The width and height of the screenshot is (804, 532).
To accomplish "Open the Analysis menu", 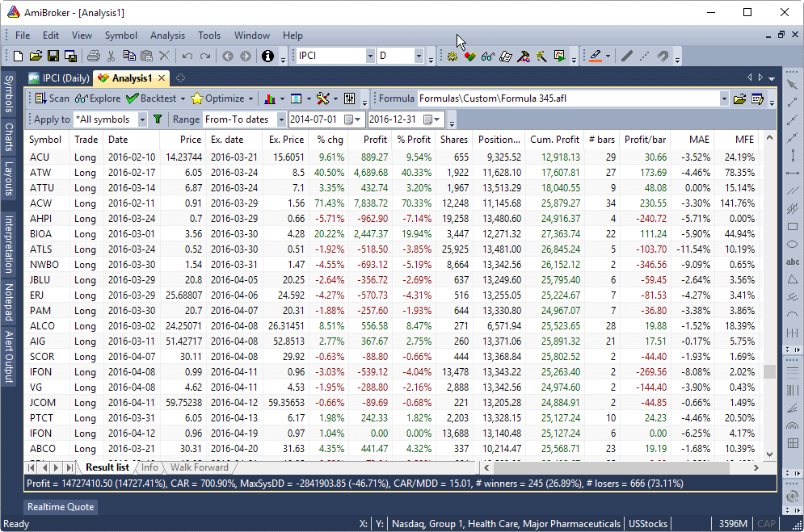I will pos(167,35).
